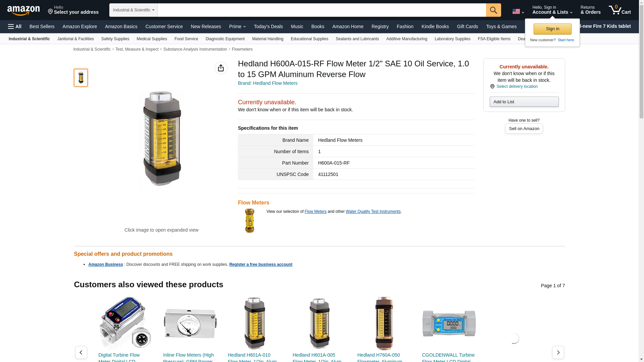Go to Medical Supplies category
The width and height of the screenshot is (644, 362).
tap(152, 39)
